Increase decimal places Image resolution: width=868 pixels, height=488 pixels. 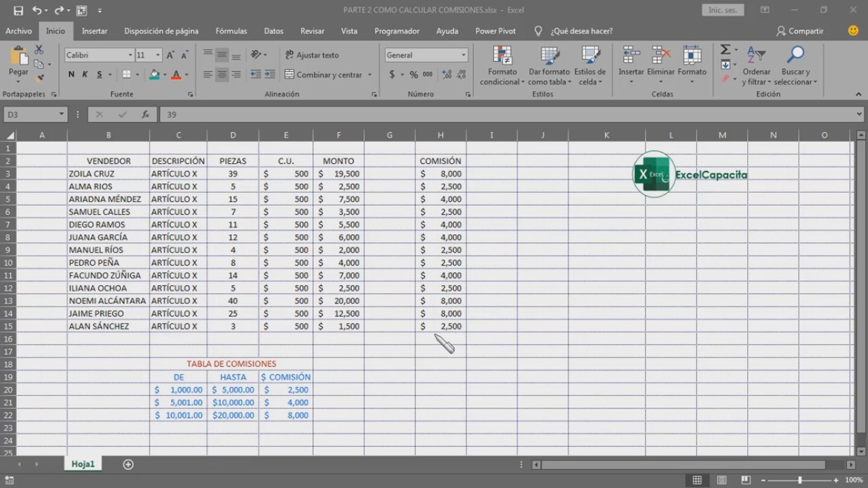pos(446,75)
